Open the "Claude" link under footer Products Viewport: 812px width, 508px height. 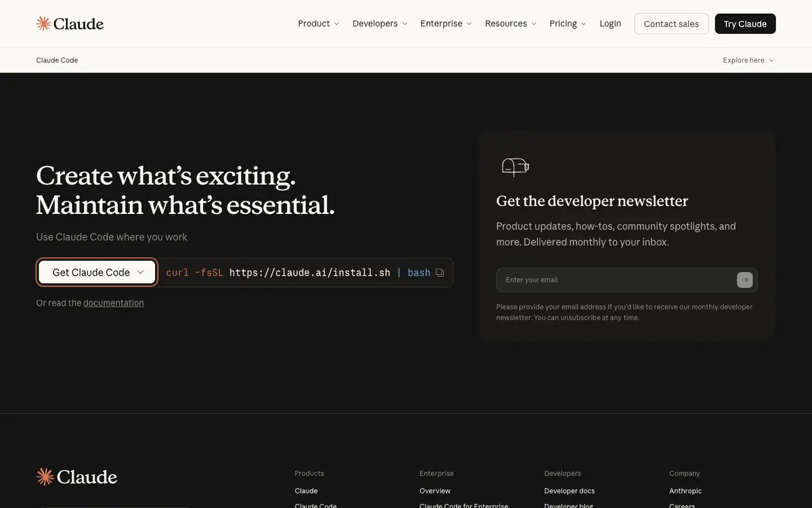306,491
